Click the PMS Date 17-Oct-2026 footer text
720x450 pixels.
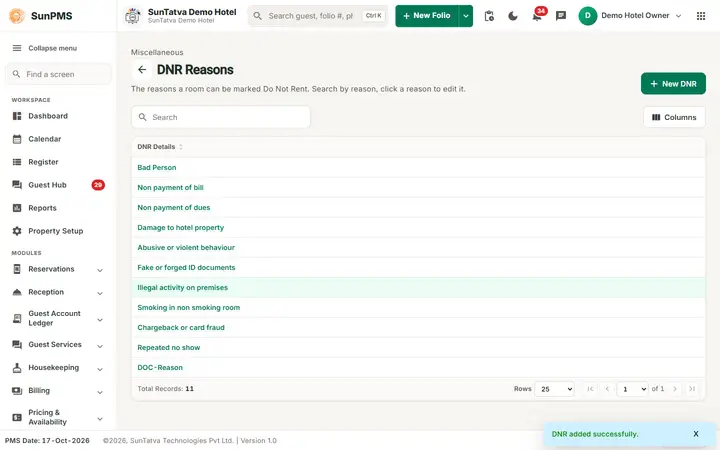tap(47, 440)
